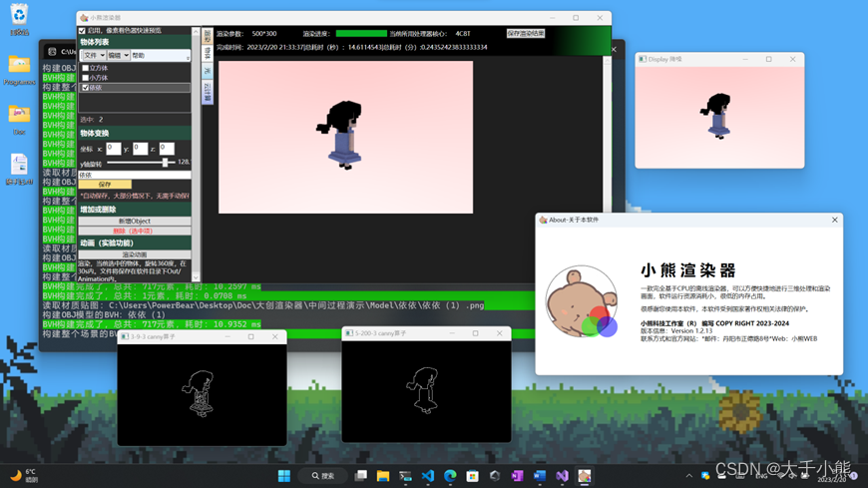Click the yellow 保存 button
Viewport: 868px width, 488px height.
tap(105, 185)
